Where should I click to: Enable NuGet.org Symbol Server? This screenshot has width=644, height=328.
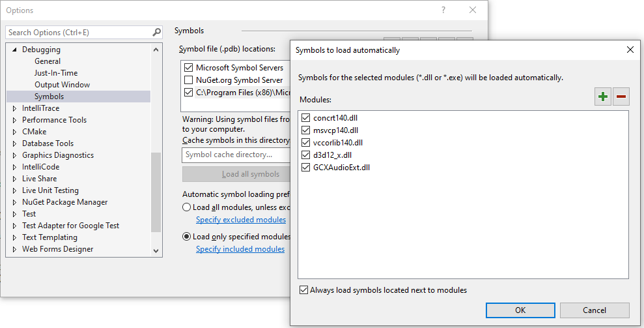[189, 80]
